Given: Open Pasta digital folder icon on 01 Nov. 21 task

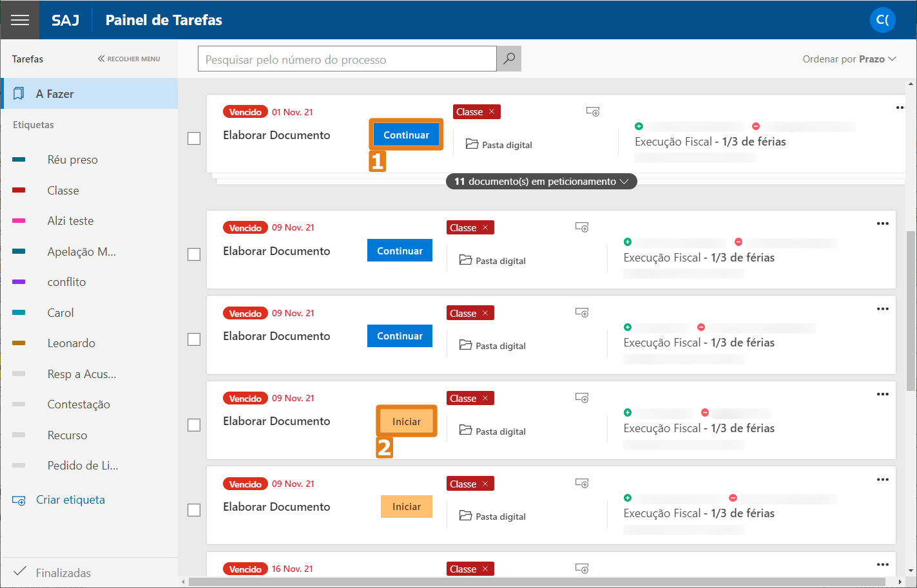Looking at the screenshot, I should pyautogui.click(x=472, y=144).
